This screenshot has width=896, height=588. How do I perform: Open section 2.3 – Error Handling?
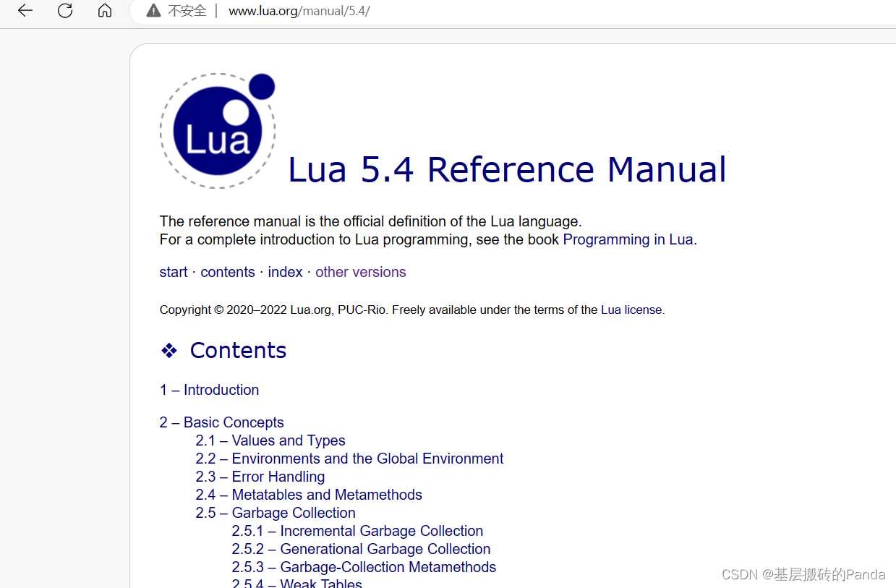tap(260, 477)
